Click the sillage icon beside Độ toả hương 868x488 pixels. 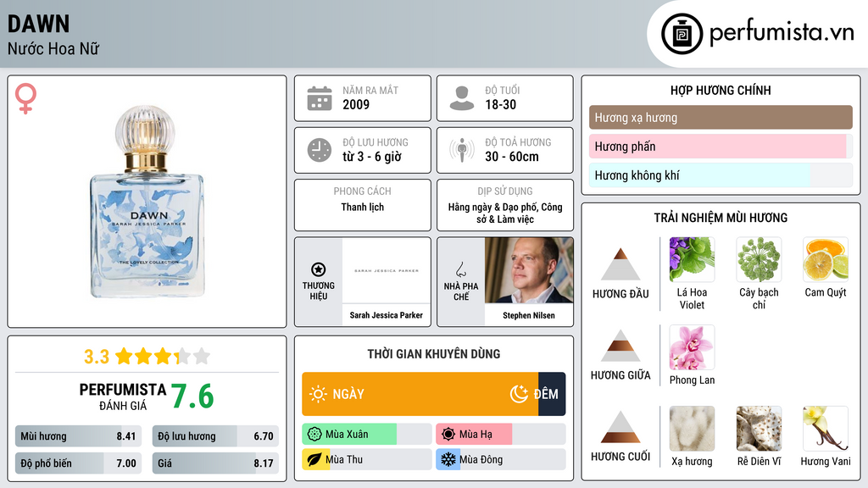click(462, 150)
